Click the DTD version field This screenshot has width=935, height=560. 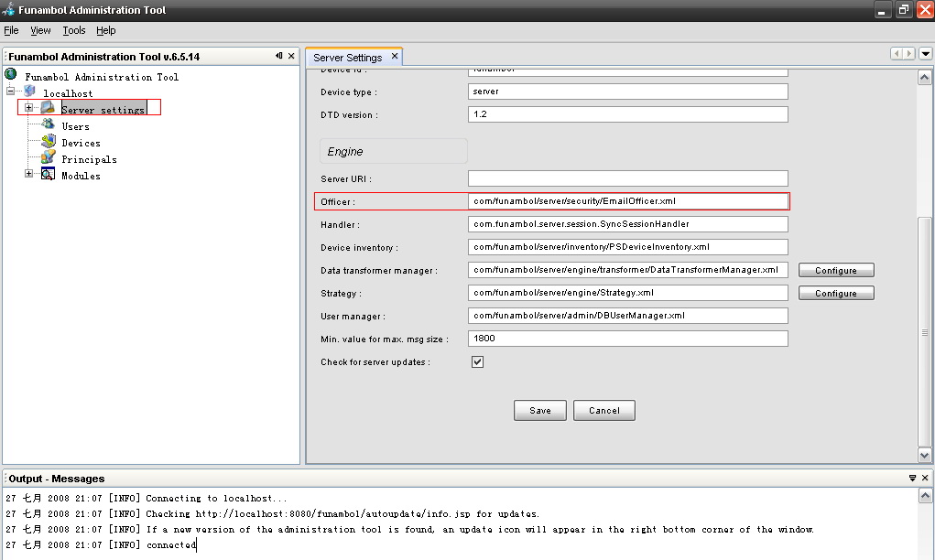pyautogui.click(x=628, y=113)
